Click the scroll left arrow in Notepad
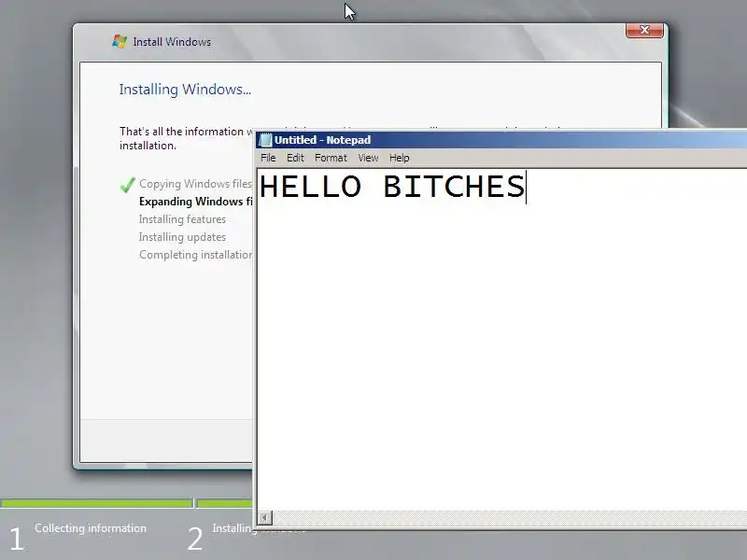 coord(265,517)
